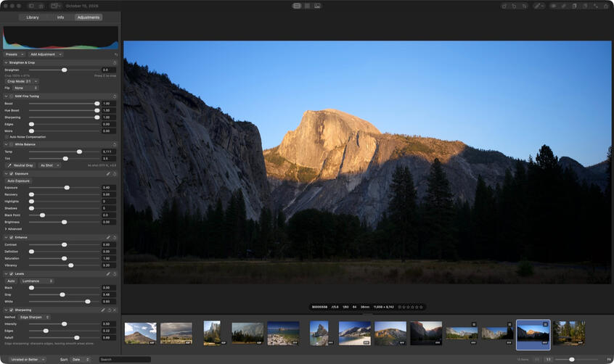Reset the Exposure adjustment
This screenshot has width=614, height=364.
(115, 173)
